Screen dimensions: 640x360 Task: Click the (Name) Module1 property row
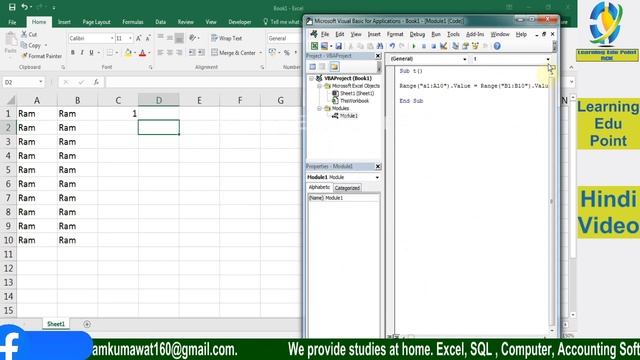point(343,198)
